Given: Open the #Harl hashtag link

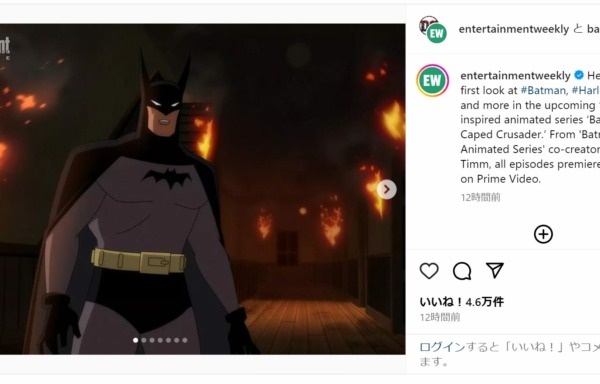Looking at the screenshot, I should pos(585,90).
